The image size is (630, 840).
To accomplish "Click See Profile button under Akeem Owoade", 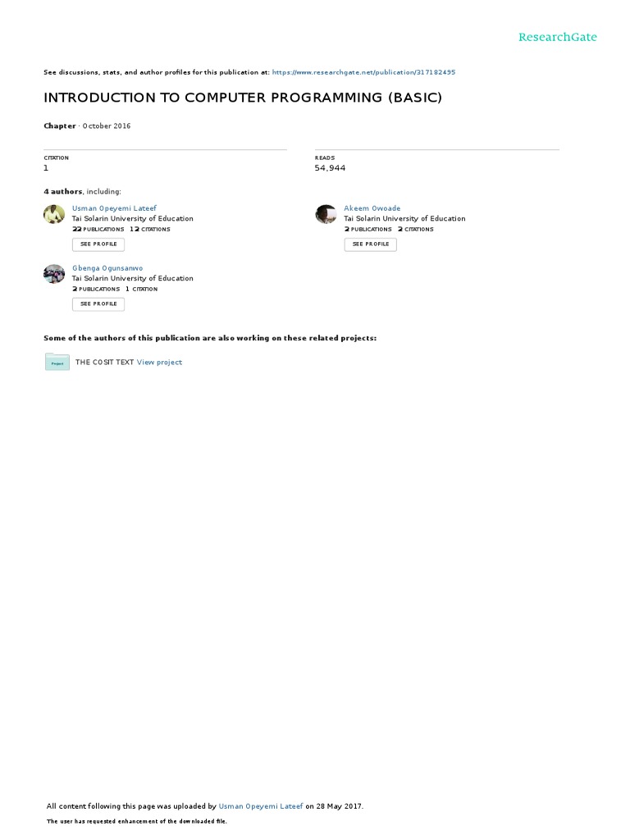I will [x=370, y=244].
